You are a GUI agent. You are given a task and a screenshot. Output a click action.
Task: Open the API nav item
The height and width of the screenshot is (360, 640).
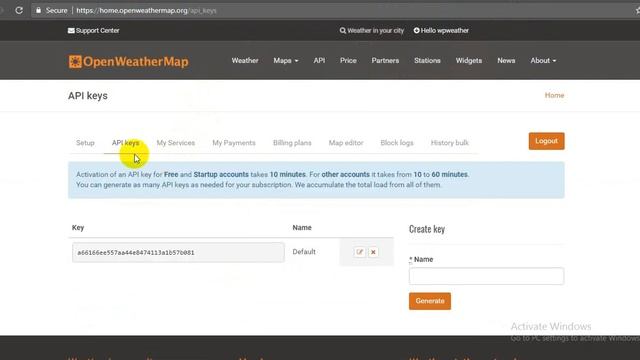click(x=319, y=60)
